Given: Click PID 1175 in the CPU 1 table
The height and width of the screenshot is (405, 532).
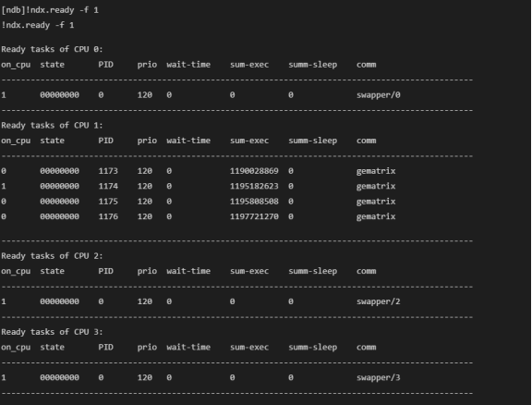Looking at the screenshot, I should pos(108,202).
